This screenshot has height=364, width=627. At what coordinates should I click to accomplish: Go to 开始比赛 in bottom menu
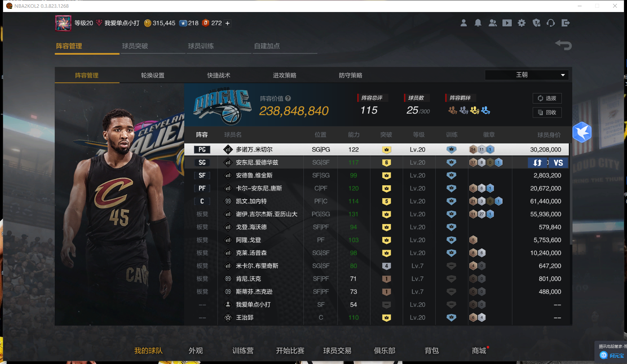coord(290,350)
